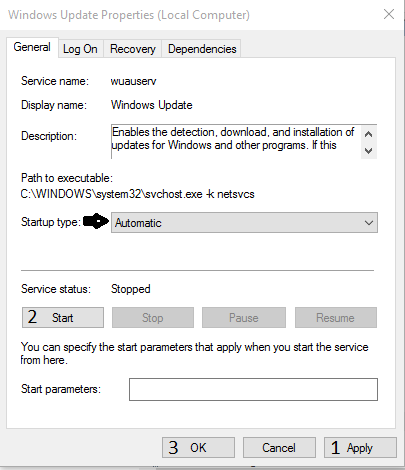Click the greyed-out Resume button
This screenshot has height=470, width=405.
(336, 318)
